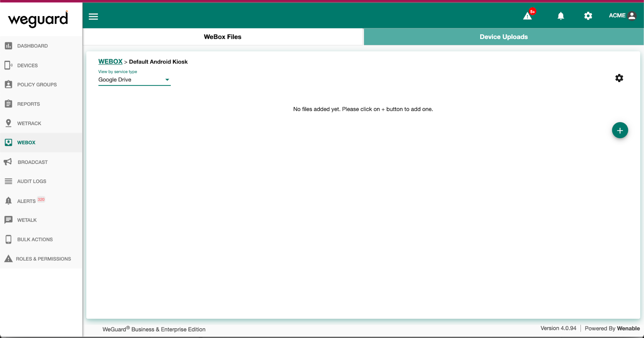Click the dropdown arrow beside Google Drive
Viewport: 644px width, 338px height.
point(167,80)
